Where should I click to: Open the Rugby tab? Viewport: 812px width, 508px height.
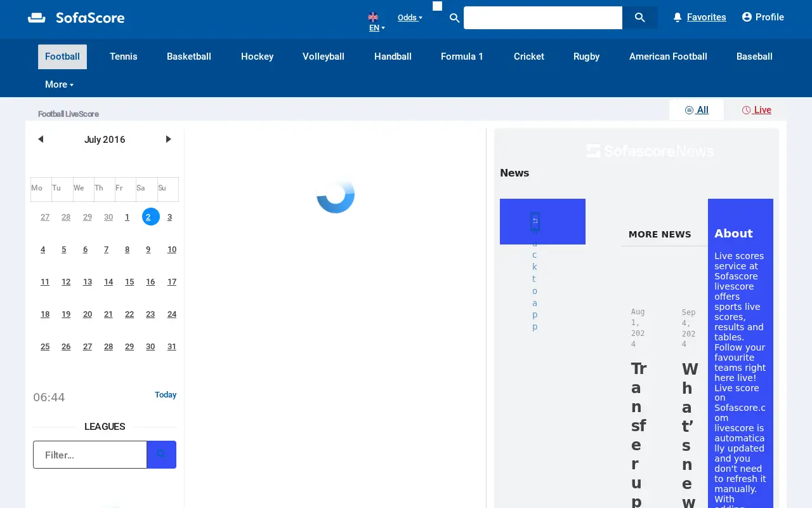586,57
